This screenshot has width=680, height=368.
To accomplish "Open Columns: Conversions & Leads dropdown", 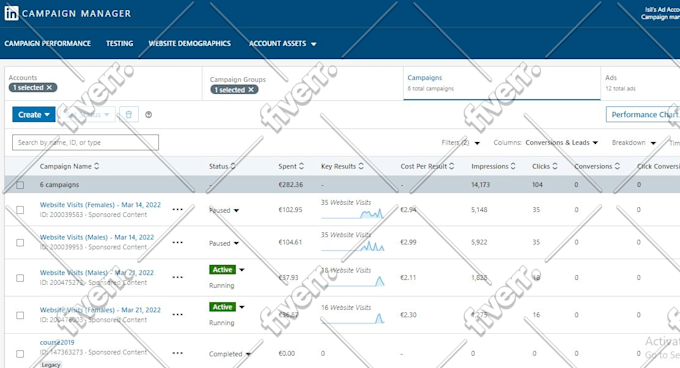I will 546,143.
